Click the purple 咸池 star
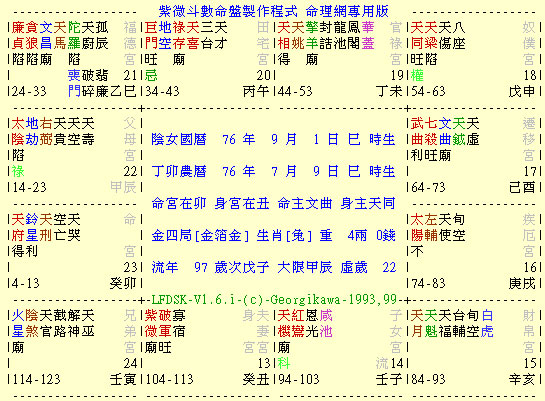 tap(326, 323)
